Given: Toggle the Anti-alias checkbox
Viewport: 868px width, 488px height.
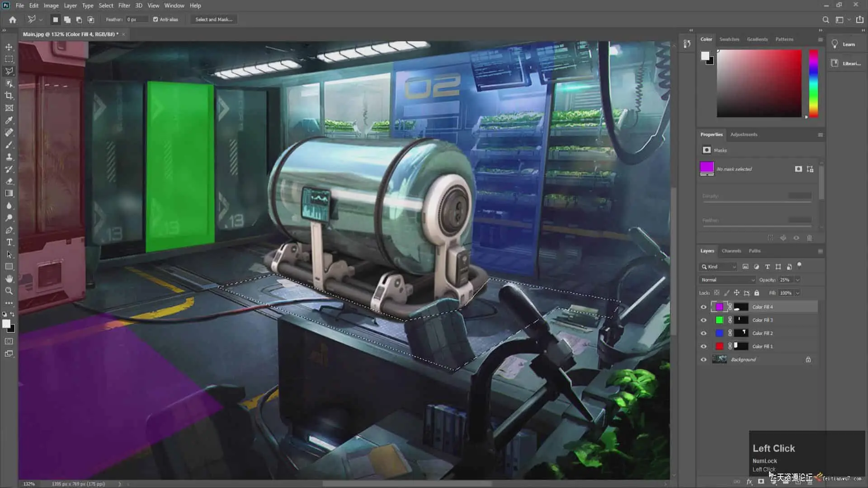Looking at the screenshot, I should click(x=156, y=19).
